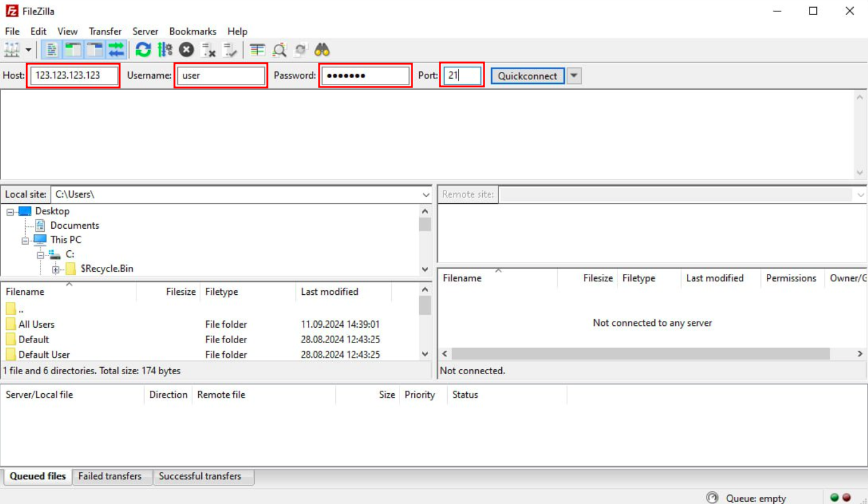The width and height of the screenshot is (868, 504).
Task: Click green activity indicator light
Action: click(x=834, y=498)
